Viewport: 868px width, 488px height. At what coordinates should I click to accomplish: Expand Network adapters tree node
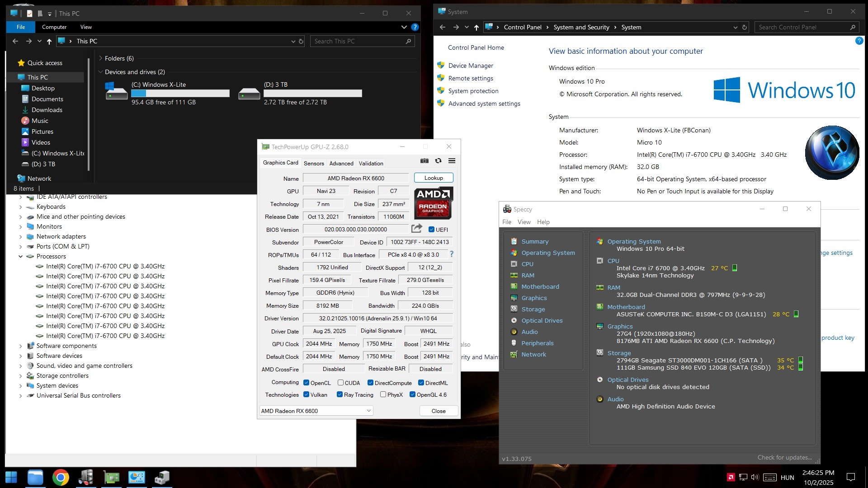click(20, 236)
